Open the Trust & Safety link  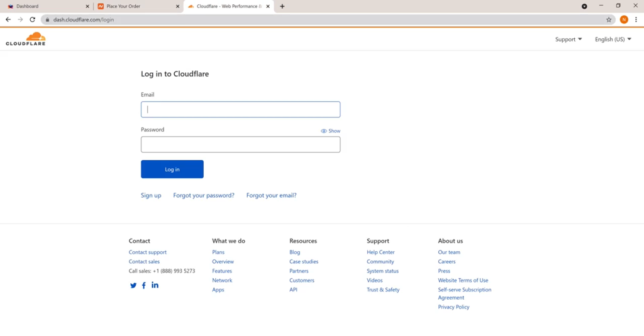(x=383, y=290)
